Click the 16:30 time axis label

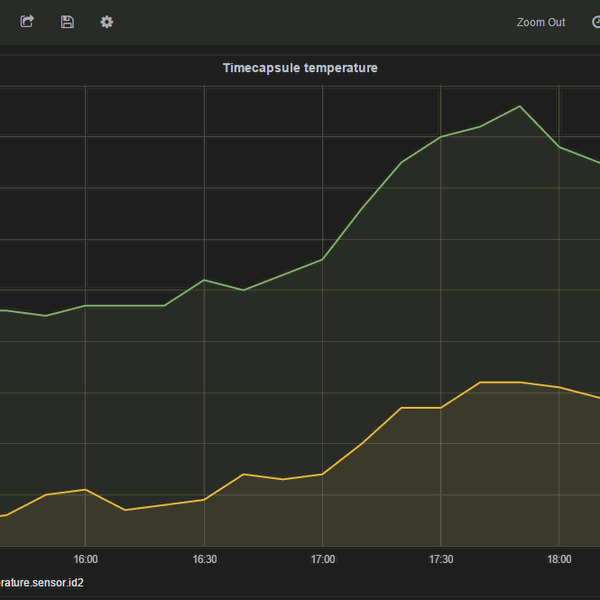(204, 559)
